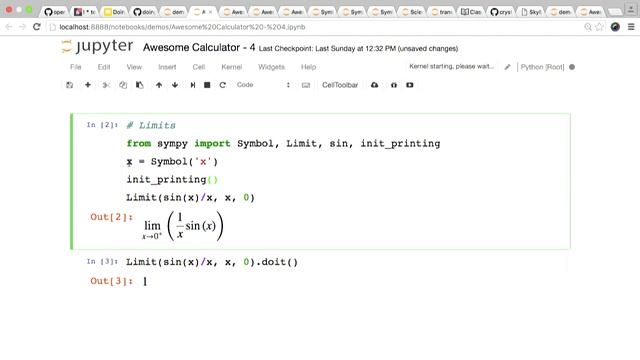This screenshot has width=640, height=360.
Task: Reload the browser page
Action: 37,27
